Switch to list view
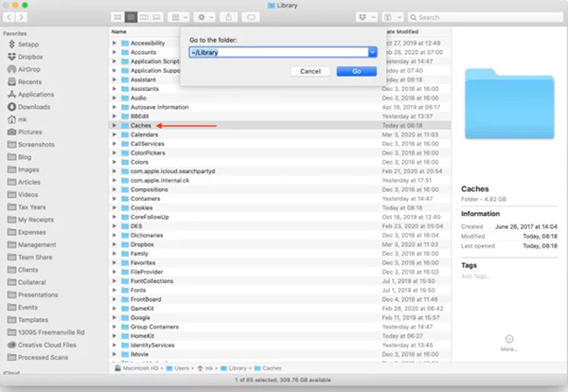This screenshot has width=568, height=392. click(131, 17)
